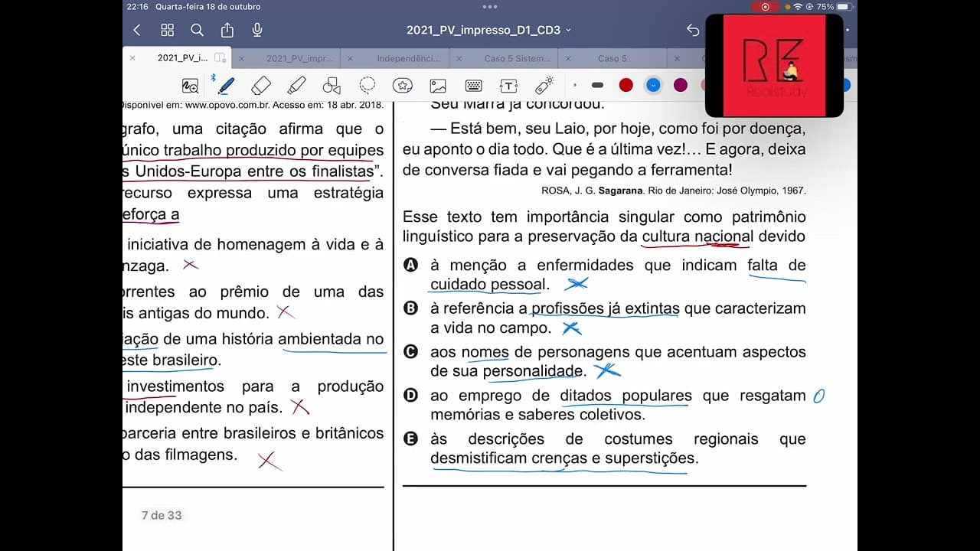Screen dimensions: 980x551
Task: Close the second 2021_PV_impr... tab
Action: pyautogui.click(x=241, y=58)
